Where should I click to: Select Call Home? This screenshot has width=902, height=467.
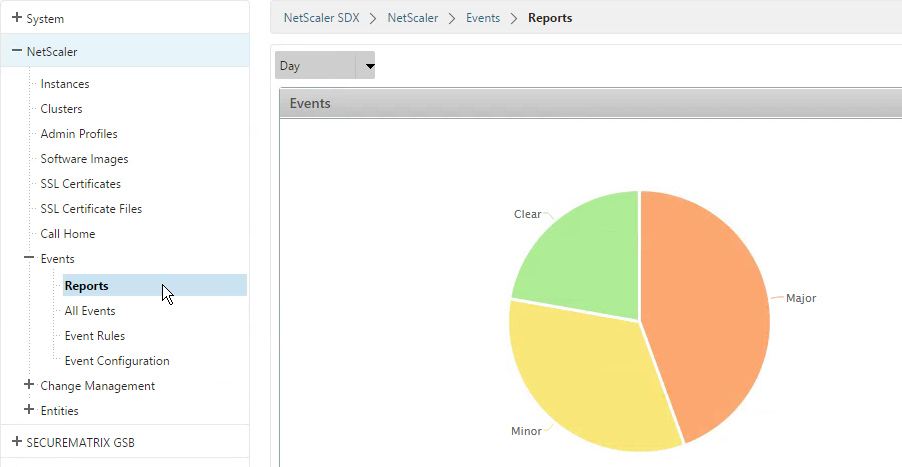68,234
